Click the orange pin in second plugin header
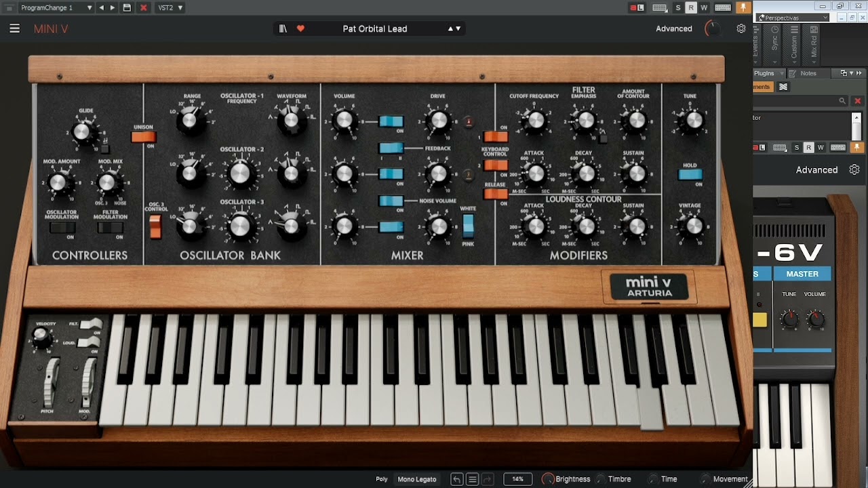 pyautogui.click(x=856, y=147)
